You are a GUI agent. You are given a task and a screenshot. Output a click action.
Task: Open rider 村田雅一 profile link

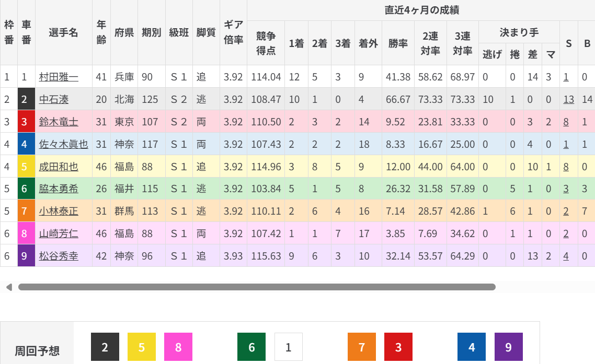(59, 77)
